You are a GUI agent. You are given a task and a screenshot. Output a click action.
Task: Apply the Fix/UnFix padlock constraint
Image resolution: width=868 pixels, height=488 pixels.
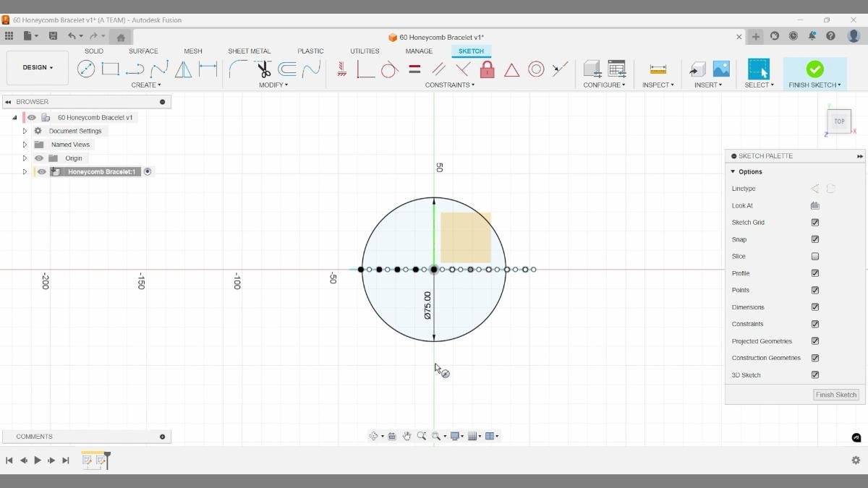tap(487, 69)
